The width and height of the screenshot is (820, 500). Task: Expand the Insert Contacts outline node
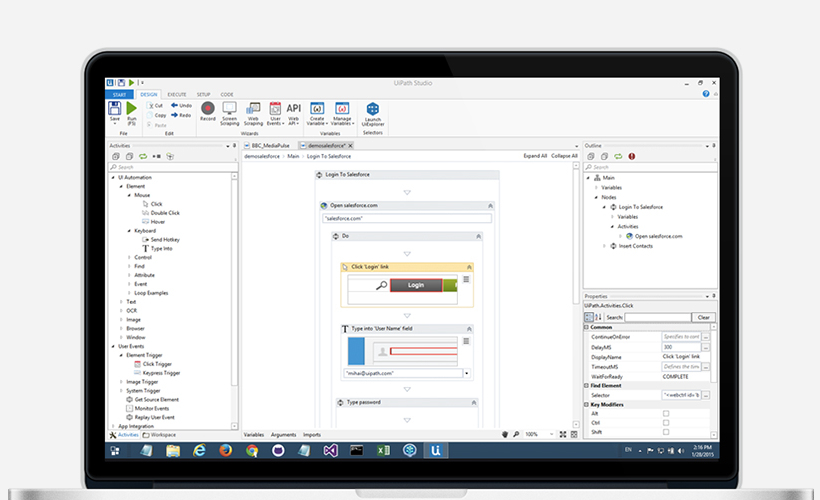click(x=603, y=245)
